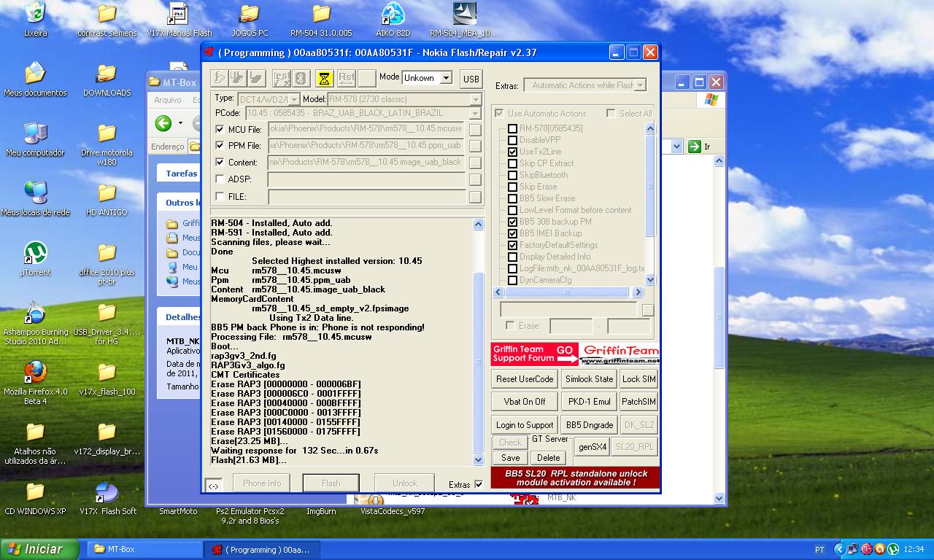
Task: Click the USB connection button
Action: pyautogui.click(x=471, y=79)
